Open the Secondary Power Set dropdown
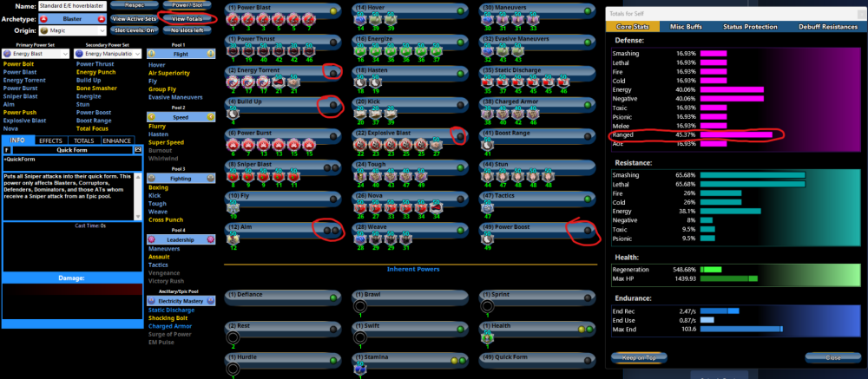The width and height of the screenshot is (868, 379). point(108,54)
